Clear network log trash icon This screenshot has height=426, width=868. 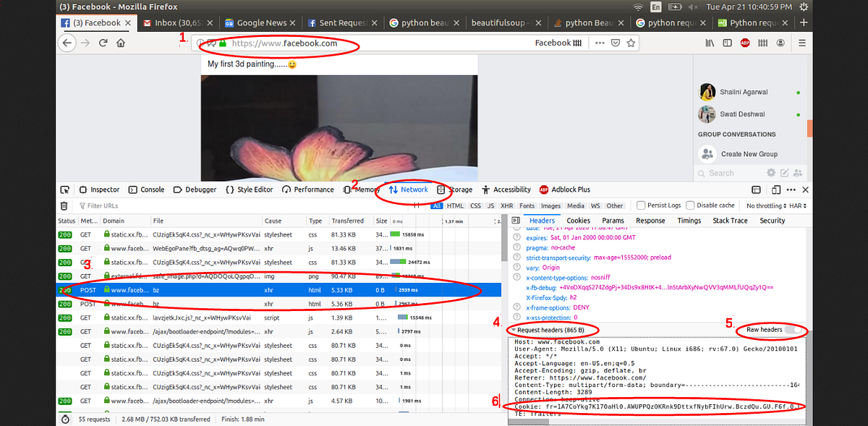(64, 205)
